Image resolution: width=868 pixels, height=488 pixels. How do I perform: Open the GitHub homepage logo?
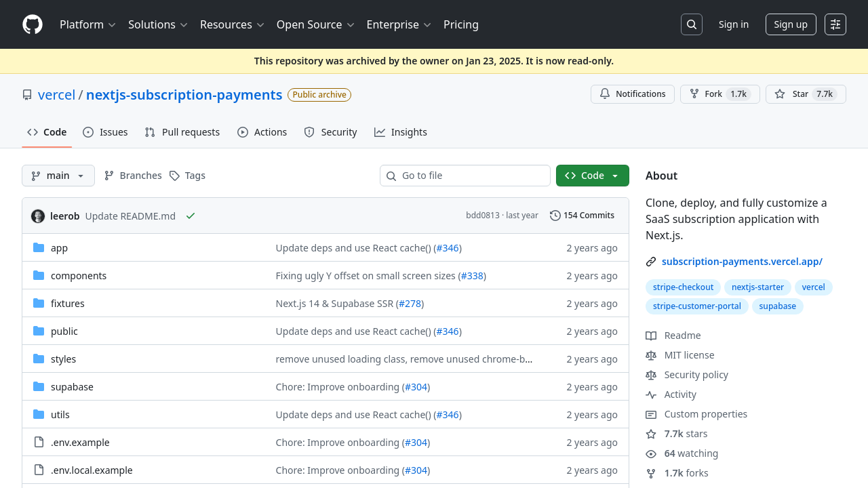pyautogui.click(x=33, y=24)
